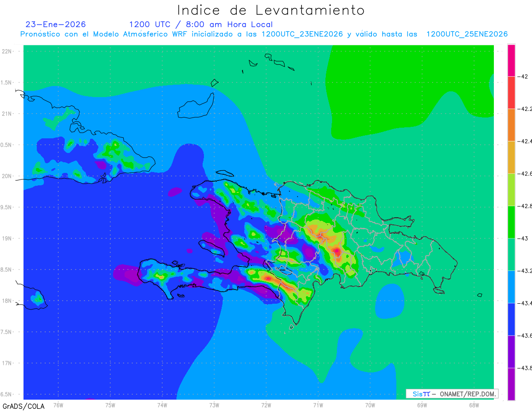The image size is (532, 411).
Task: Click the "71W" longitude label
Action: click(318, 405)
